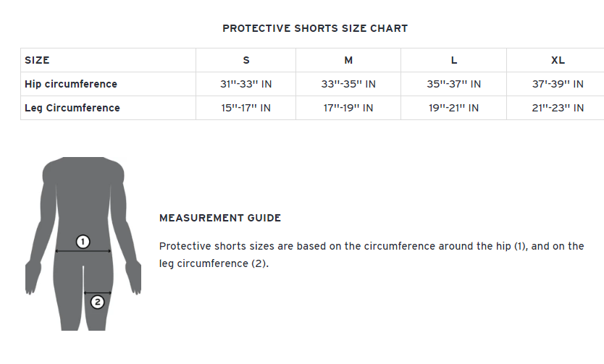Click the 35"-37" IN hip cell

454,84
